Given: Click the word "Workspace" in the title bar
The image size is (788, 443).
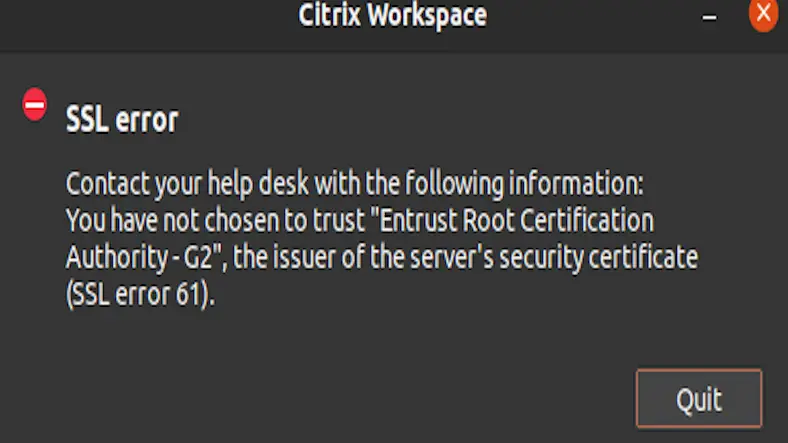Looking at the screenshot, I should [431, 15].
